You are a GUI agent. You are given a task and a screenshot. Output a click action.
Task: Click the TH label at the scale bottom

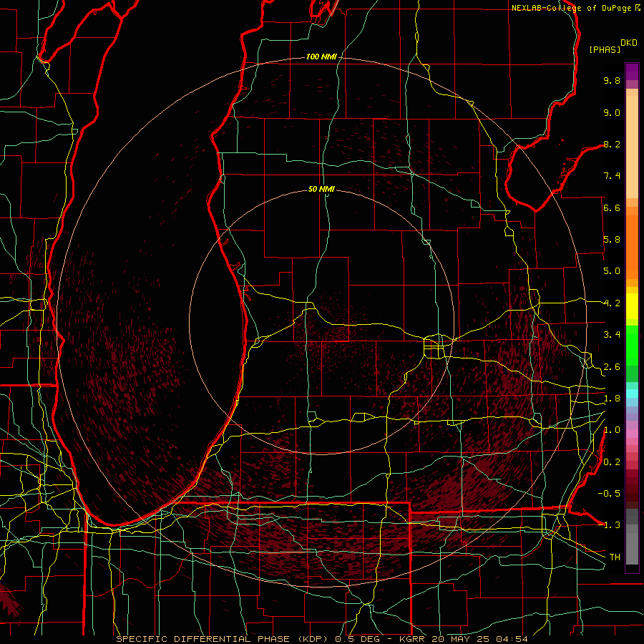pos(615,557)
